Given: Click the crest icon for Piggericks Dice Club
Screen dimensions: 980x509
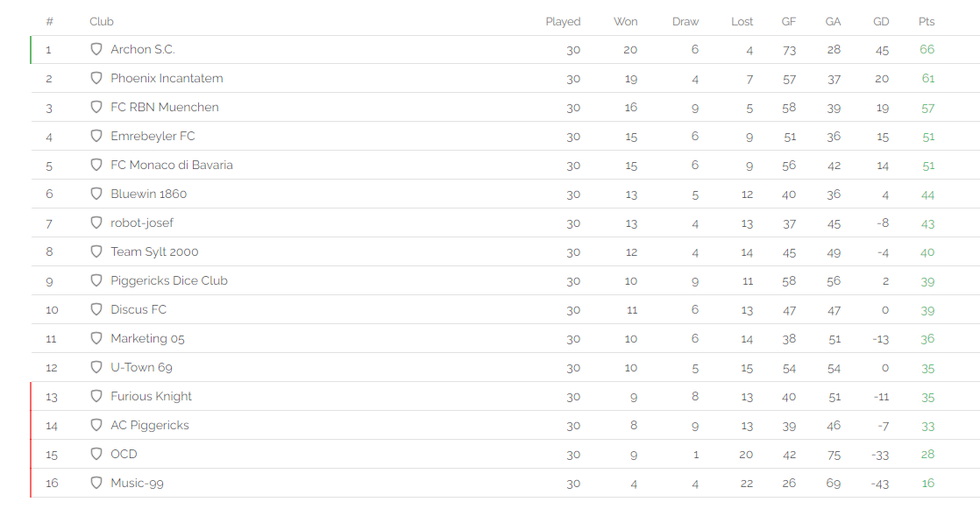Looking at the screenshot, I should pyautogui.click(x=96, y=280).
